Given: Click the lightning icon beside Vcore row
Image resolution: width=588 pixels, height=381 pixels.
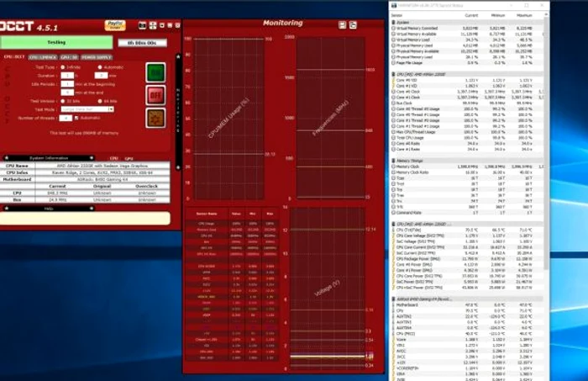Looking at the screenshot, I should pyautogui.click(x=393, y=339).
